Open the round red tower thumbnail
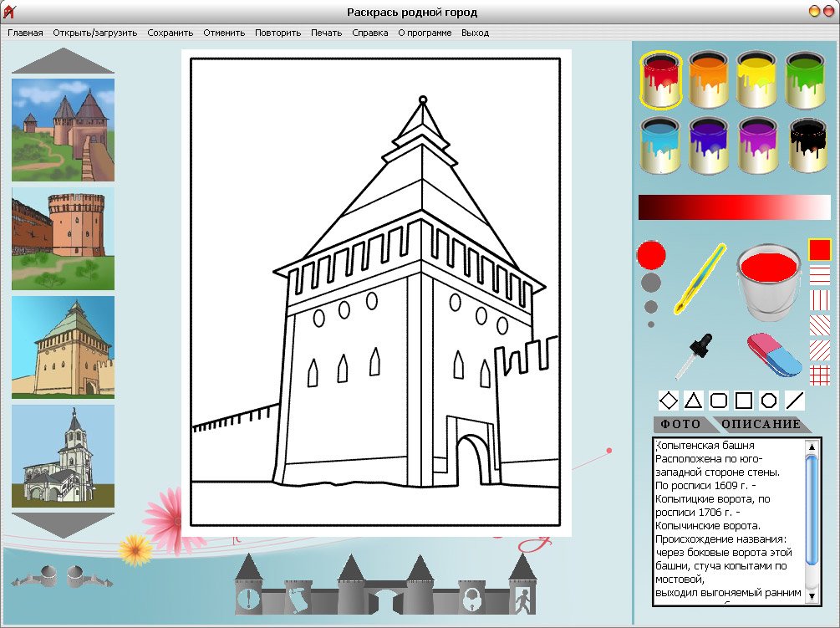 (x=64, y=237)
